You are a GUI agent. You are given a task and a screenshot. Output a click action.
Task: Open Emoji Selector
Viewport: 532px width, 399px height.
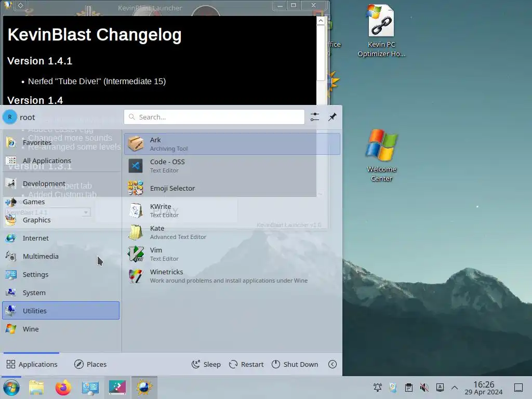click(232, 188)
